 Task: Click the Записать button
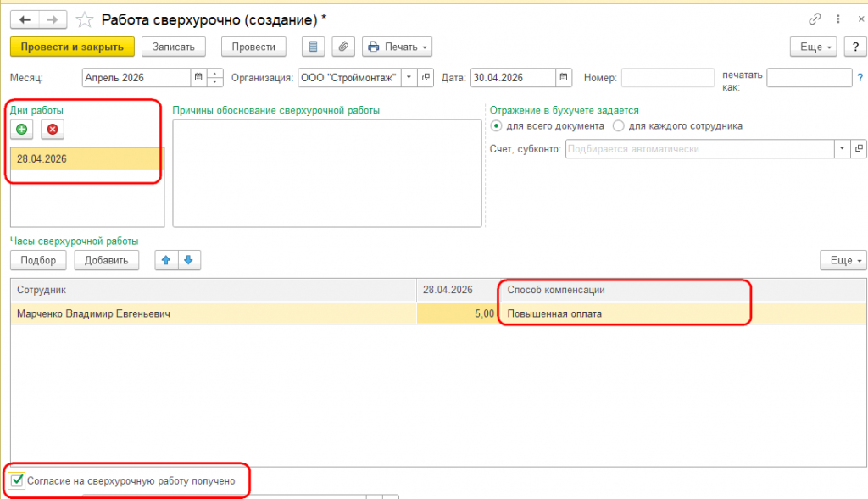173,47
